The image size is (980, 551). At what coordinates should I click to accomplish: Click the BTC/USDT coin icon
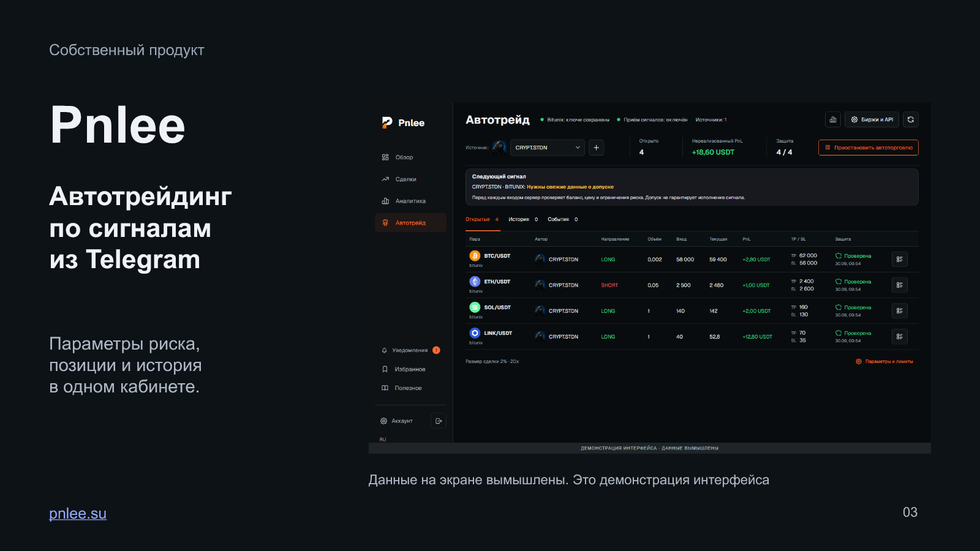[x=475, y=256]
